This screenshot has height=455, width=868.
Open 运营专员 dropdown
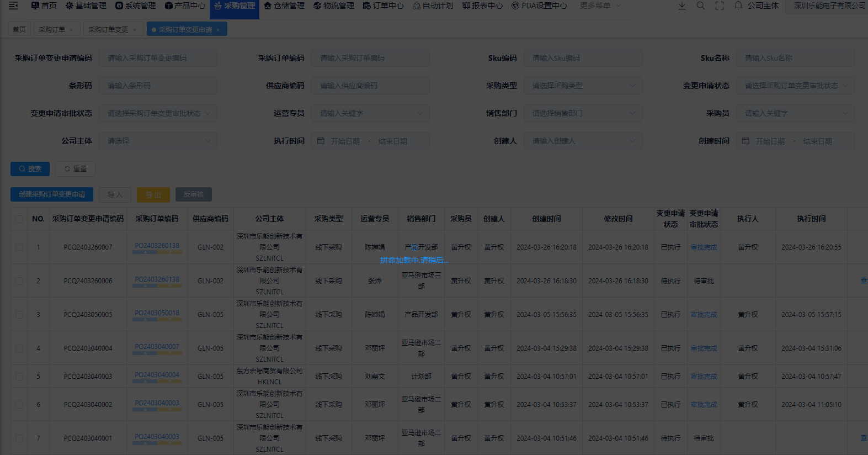tap(370, 114)
